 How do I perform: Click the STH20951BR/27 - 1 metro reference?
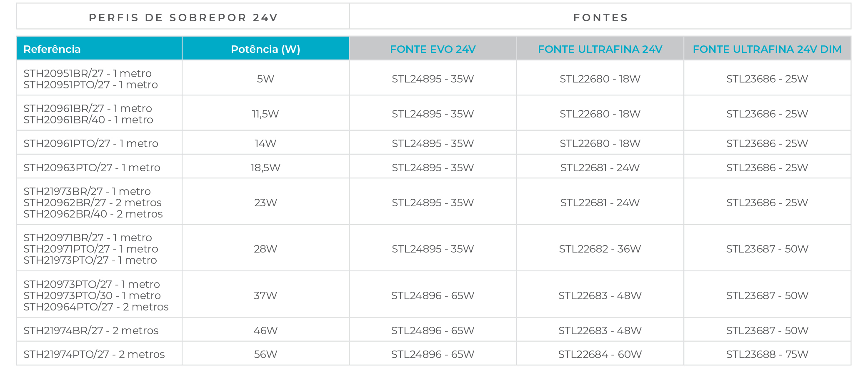88,73
